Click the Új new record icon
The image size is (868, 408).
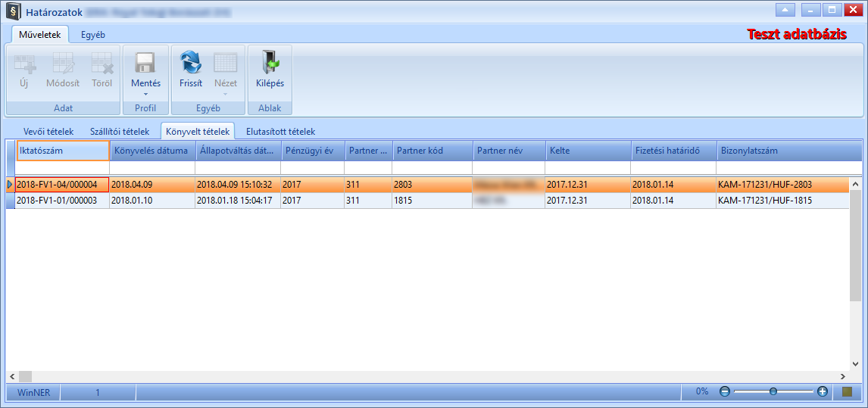[23, 63]
